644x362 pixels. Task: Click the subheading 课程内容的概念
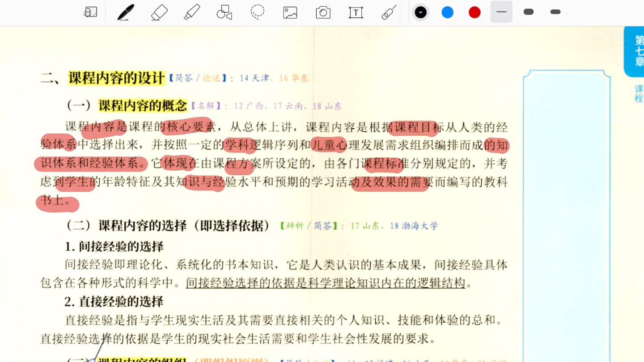[x=142, y=106]
